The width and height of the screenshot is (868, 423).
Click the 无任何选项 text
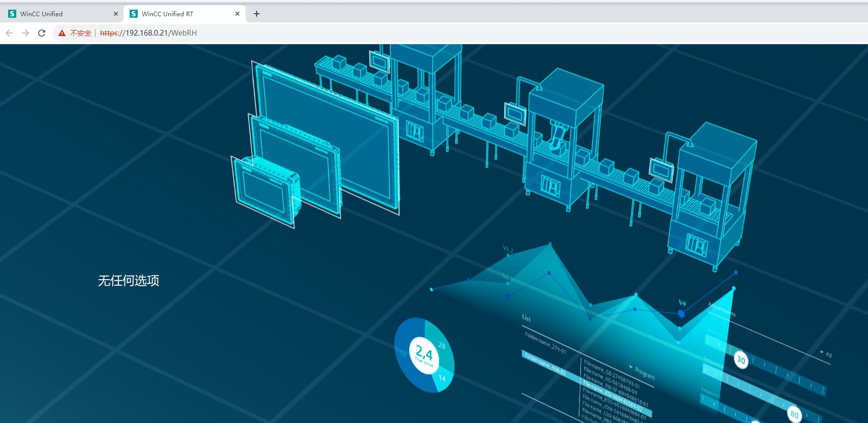(129, 281)
